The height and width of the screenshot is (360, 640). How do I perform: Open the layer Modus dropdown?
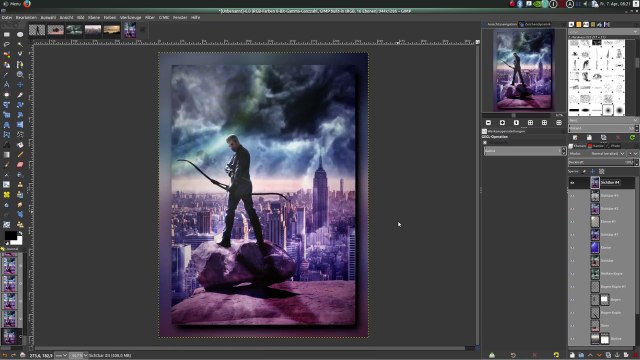click(608, 153)
